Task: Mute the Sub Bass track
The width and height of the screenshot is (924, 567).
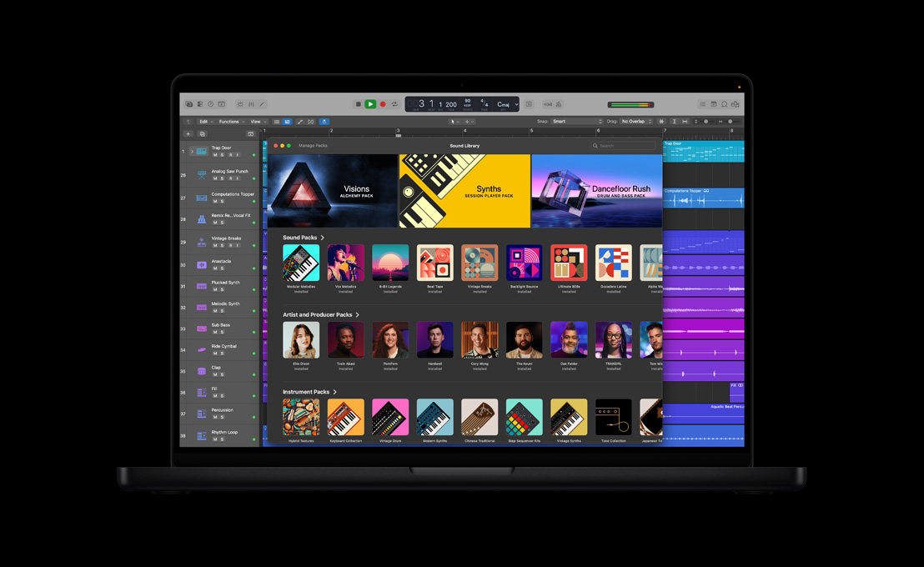Action: tap(215, 332)
